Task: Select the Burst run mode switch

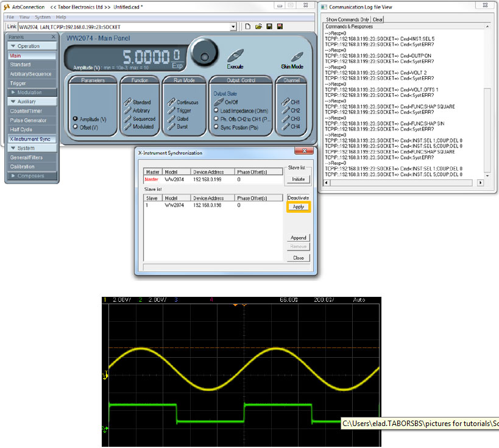Action: 172,127
